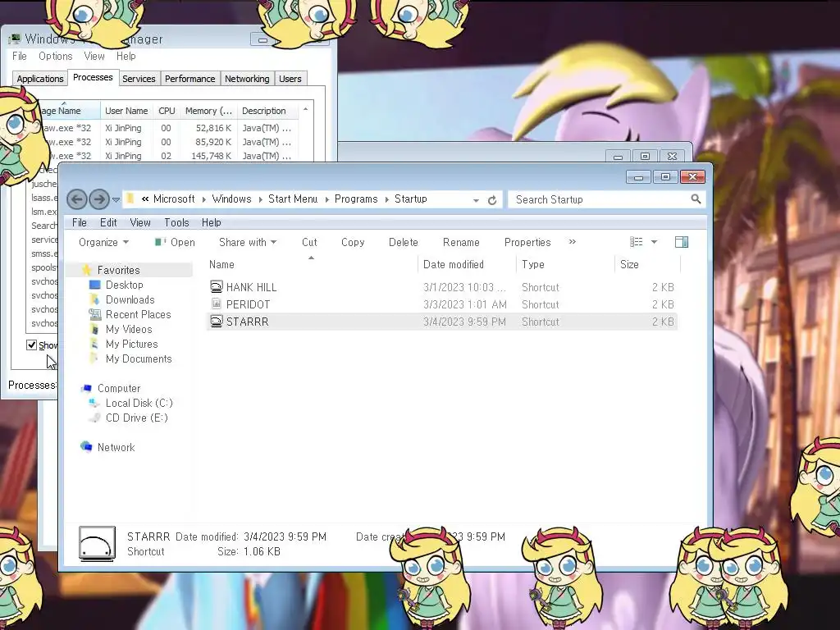Click Programs in the address breadcrumb
The height and width of the screenshot is (630, 840).
(x=356, y=199)
